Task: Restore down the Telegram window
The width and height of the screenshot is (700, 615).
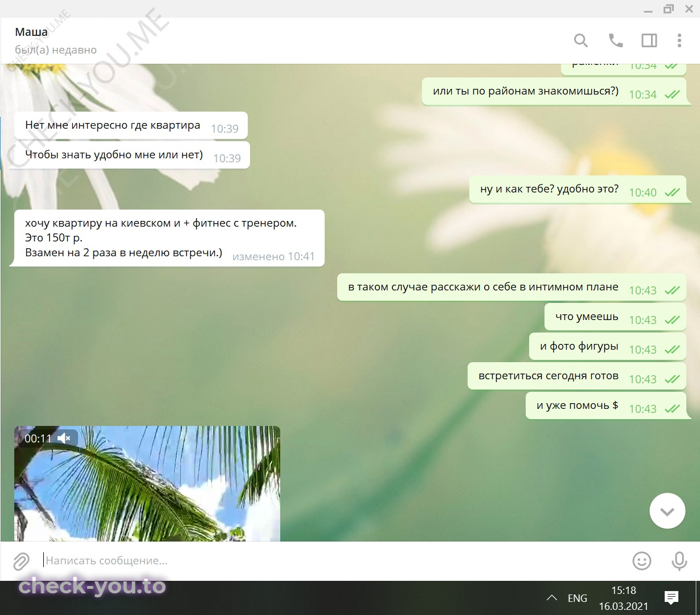Action: pyautogui.click(x=668, y=8)
